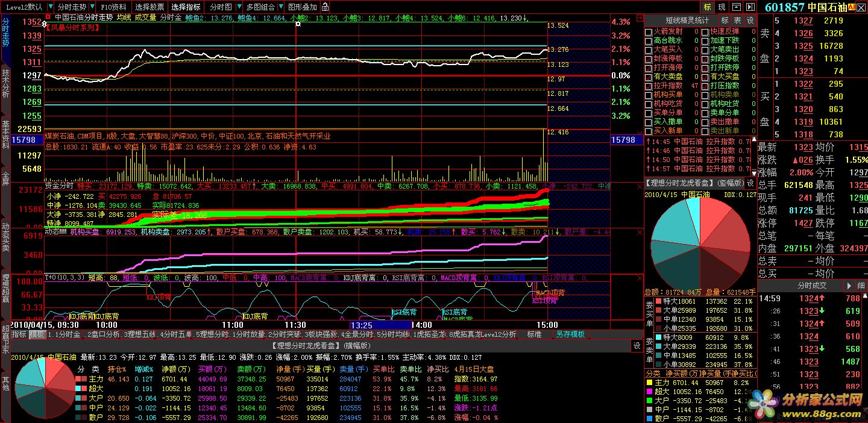Switch to the 模板 bottom tab

37,334
